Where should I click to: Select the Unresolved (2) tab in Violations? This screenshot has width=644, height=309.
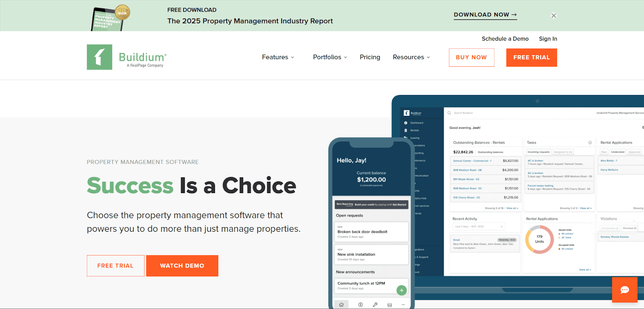610,228
